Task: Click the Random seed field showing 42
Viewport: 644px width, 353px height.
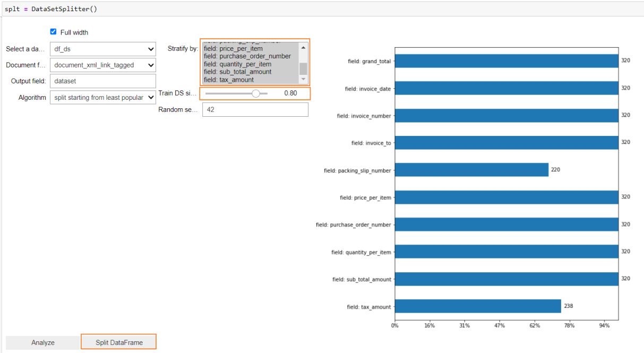Action: 255,109
